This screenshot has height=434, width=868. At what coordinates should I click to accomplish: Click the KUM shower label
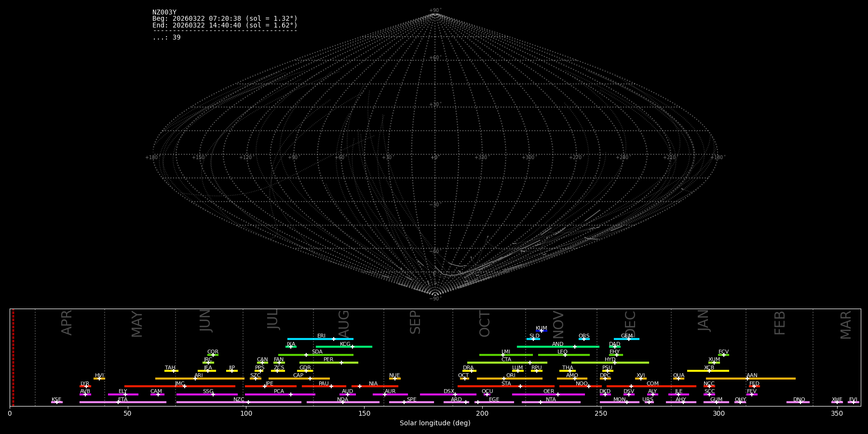[542, 328]
